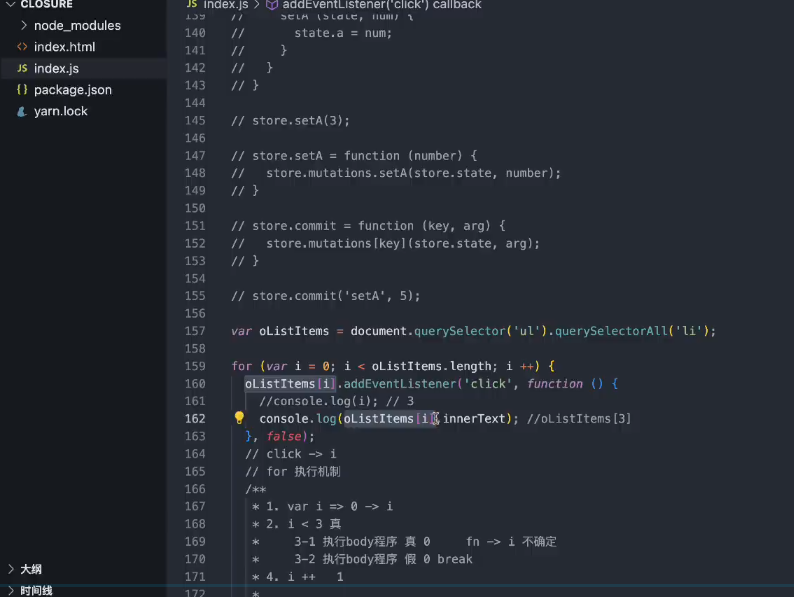Click the '//oListItems[3]' comment on line 162
Image resolution: width=794 pixels, height=597 pixels.
tap(579, 419)
